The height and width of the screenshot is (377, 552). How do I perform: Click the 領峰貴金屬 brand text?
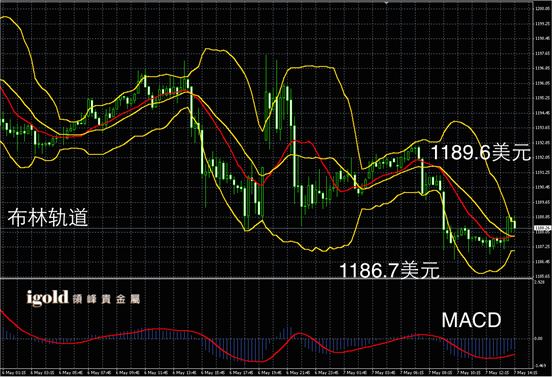(x=106, y=299)
